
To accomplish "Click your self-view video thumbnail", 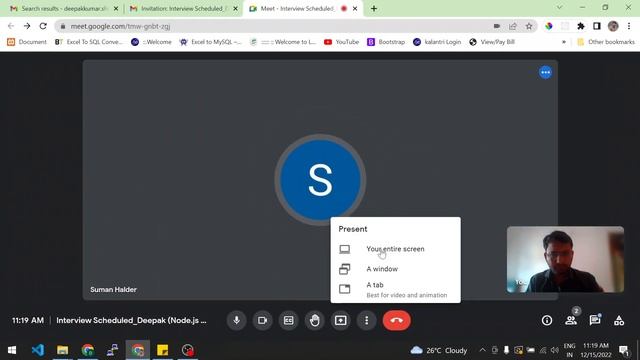I will point(565,259).
